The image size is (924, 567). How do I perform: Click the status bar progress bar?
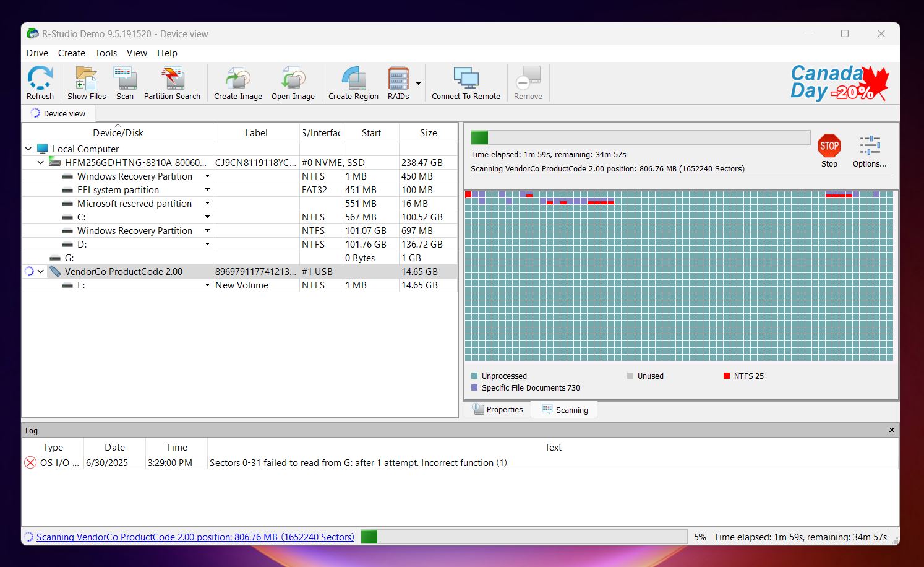(523, 537)
